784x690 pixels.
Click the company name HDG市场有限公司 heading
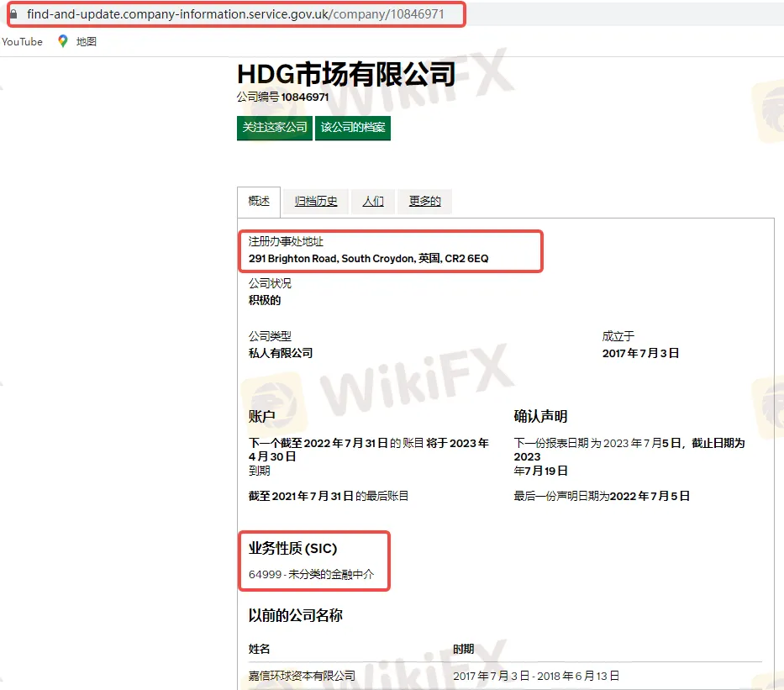(x=345, y=75)
